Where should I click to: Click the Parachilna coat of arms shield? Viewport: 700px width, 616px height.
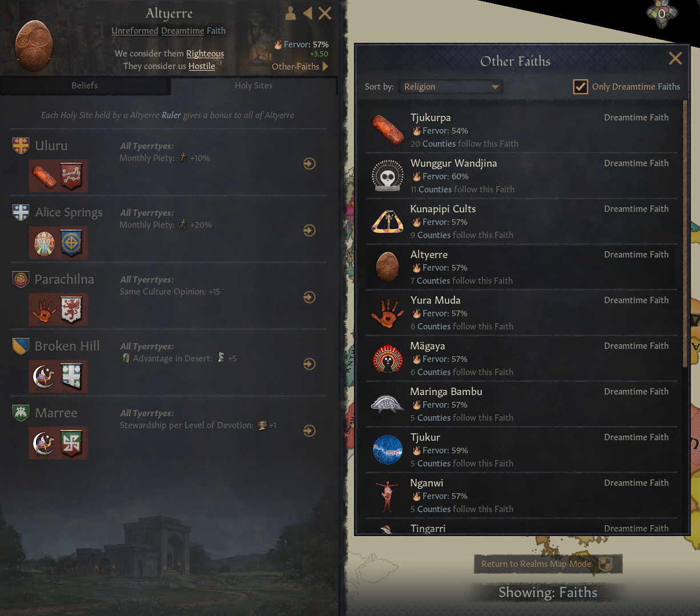[21, 279]
